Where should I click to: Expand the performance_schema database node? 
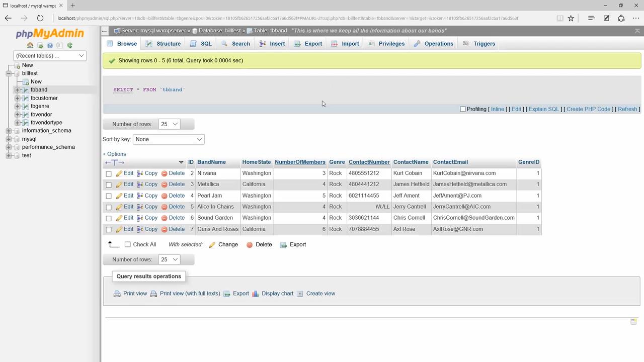(x=9, y=147)
